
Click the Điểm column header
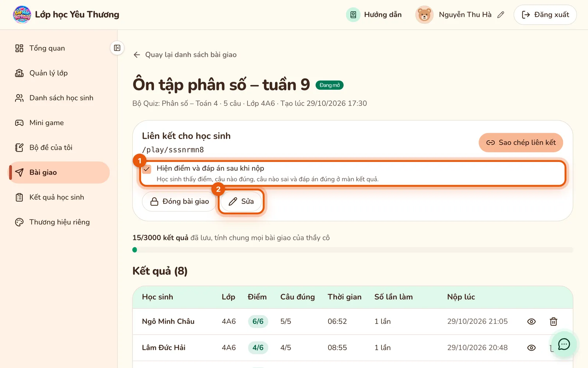tap(257, 297)
